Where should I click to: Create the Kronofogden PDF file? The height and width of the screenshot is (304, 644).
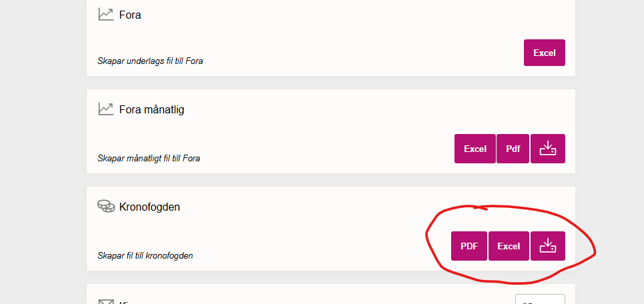pos(469,246)
